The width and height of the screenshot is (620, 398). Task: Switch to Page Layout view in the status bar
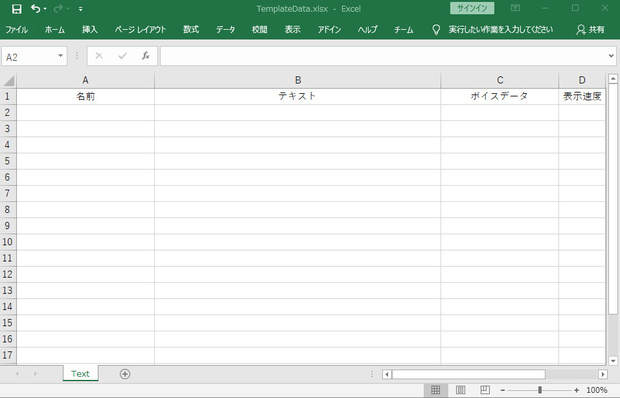460,390
